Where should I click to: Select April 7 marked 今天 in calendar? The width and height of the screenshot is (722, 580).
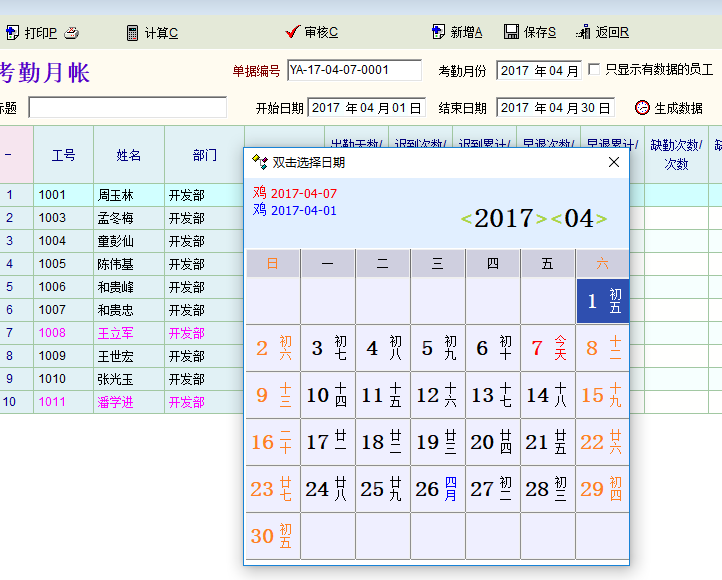point(547,348)
